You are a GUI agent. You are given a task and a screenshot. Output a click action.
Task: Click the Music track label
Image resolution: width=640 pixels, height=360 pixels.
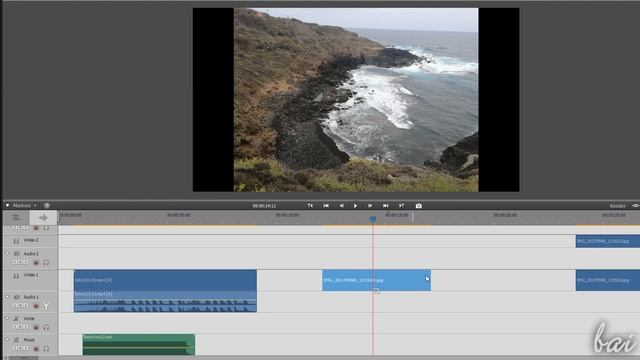pyautogui.click(x=29, y=340)
